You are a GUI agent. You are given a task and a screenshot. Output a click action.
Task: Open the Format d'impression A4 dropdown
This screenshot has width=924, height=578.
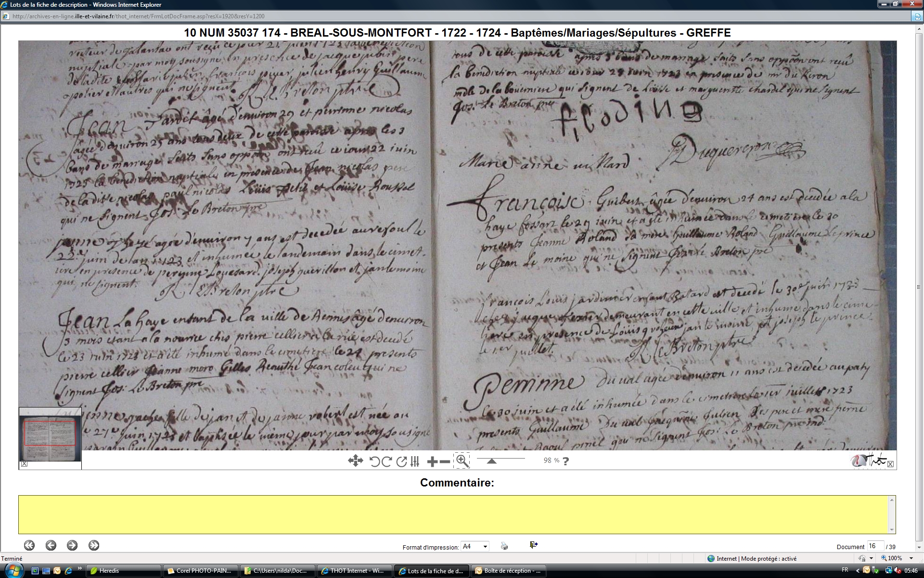475,546
